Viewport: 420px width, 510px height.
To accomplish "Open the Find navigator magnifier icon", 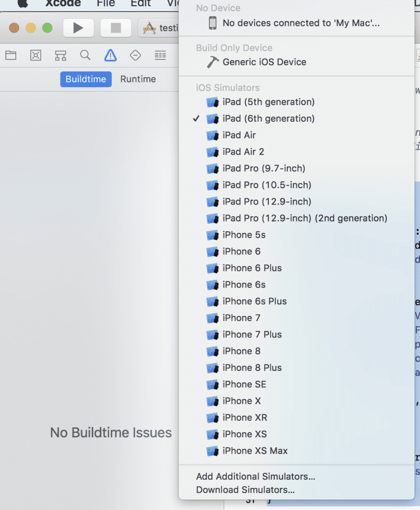I will tap(85, 55).
